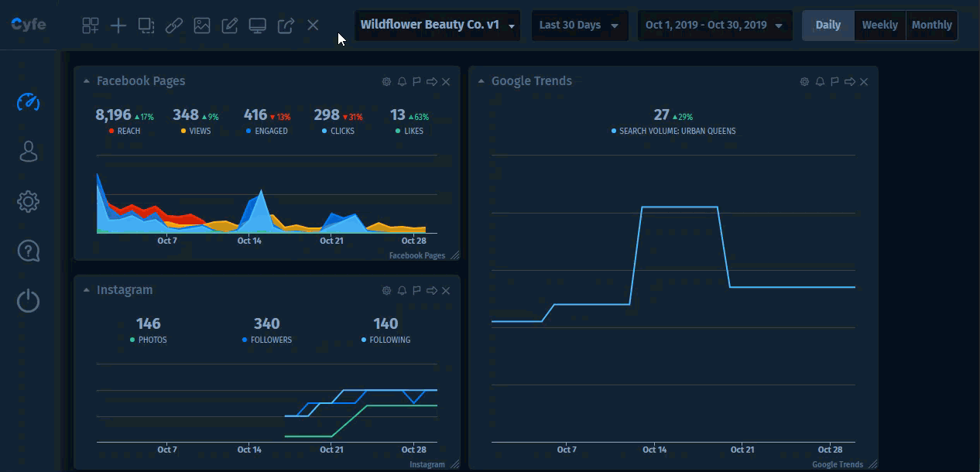Screen dimensions: 980x472
Task: Open the link sharing icon in the toolbar
Action: (x=174, y=25)
